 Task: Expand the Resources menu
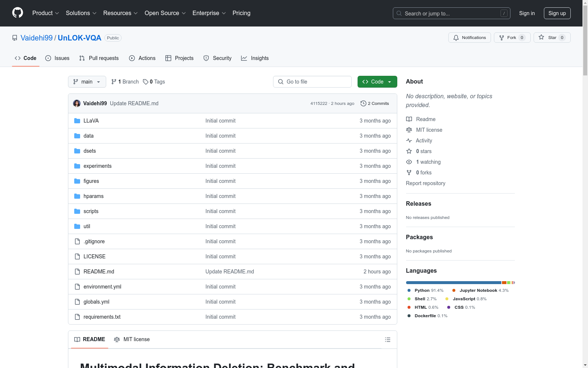tap(120, 13)
